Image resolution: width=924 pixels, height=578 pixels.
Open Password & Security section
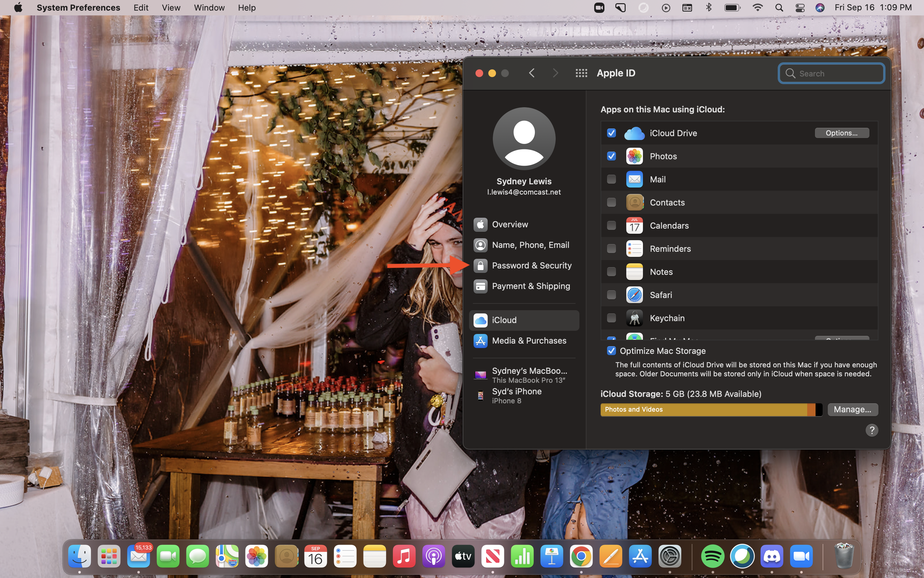coord(524,266)
